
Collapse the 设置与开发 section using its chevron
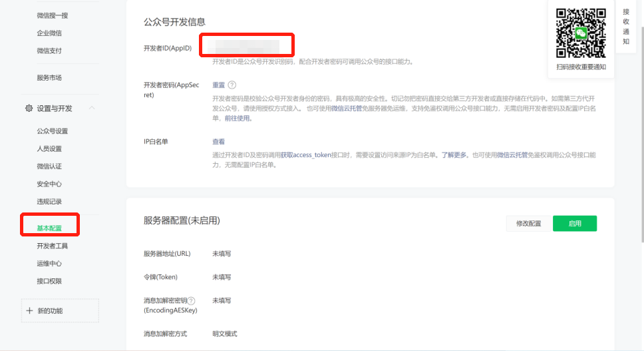point(92,109)
